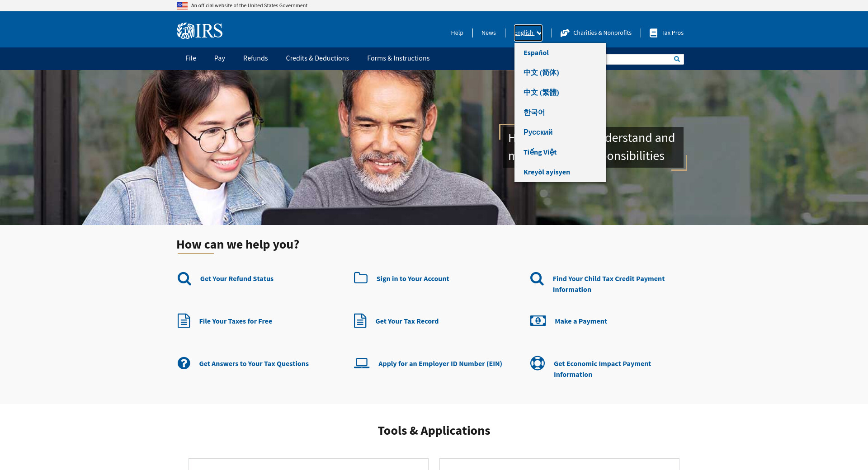Viewport: 868px width, 470px height.
Task: Click the folder icon beside Sign in to Your Account
Action: coord(360,278)
